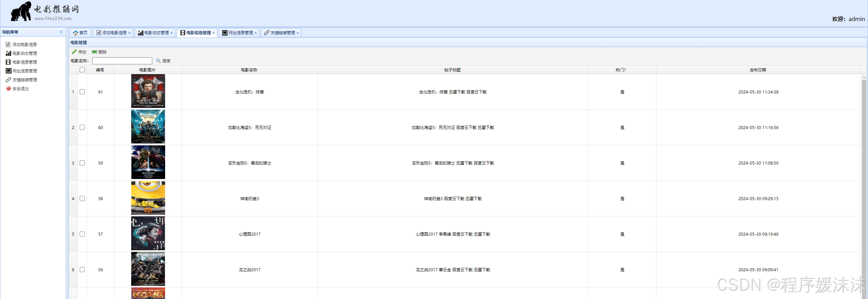Click the 修改 button label
Viewport: 868px width, 299px height.
pyautogui.click(x=82, y=52)
